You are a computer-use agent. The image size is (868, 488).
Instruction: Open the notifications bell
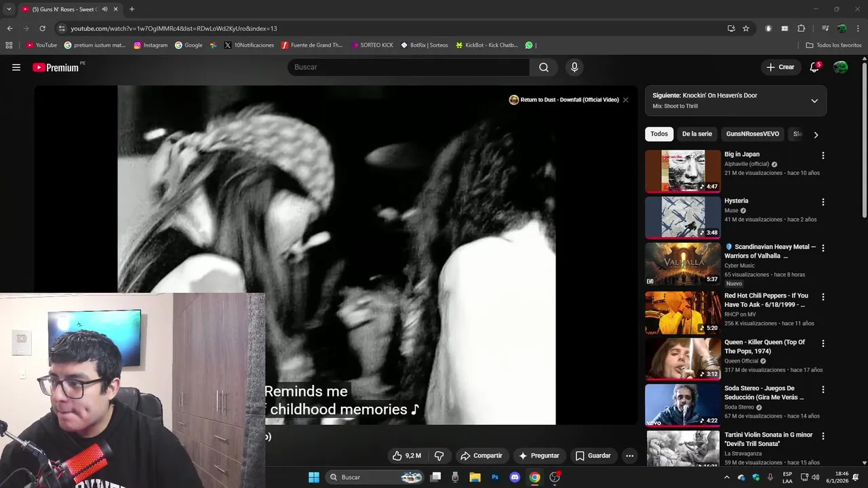click(814, 67)
